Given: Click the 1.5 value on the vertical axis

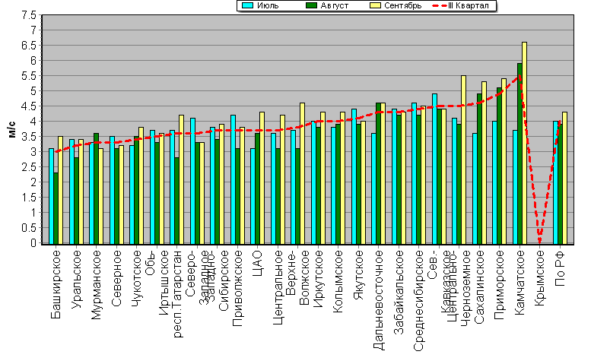Looking at the screenshot, I should click(x=29, y=198).
